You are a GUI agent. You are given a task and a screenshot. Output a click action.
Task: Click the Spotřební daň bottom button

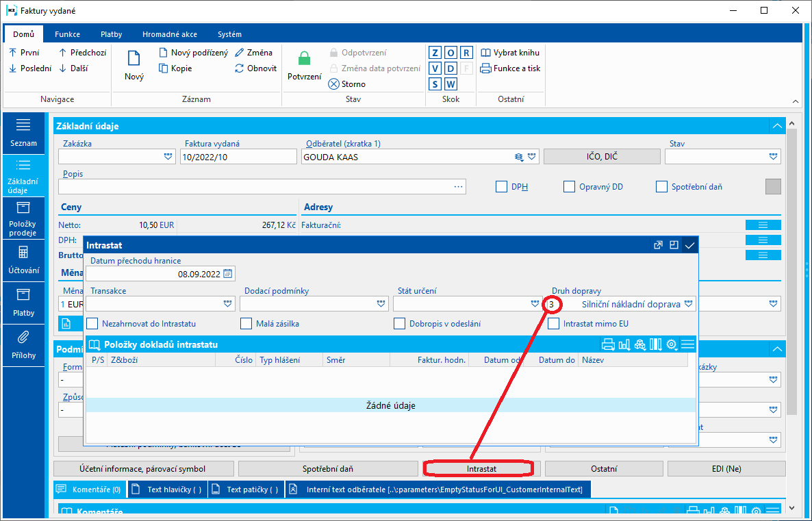pos(328,469)
